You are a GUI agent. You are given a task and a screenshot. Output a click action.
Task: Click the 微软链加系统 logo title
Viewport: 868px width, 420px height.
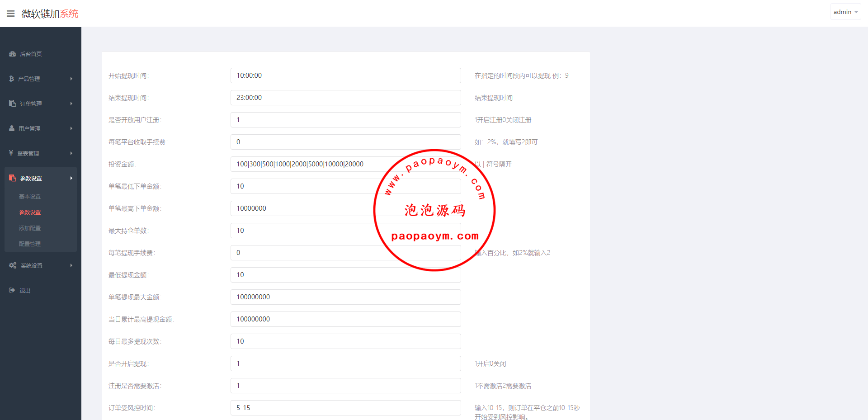pyautogui.click(x=50, y=14)
